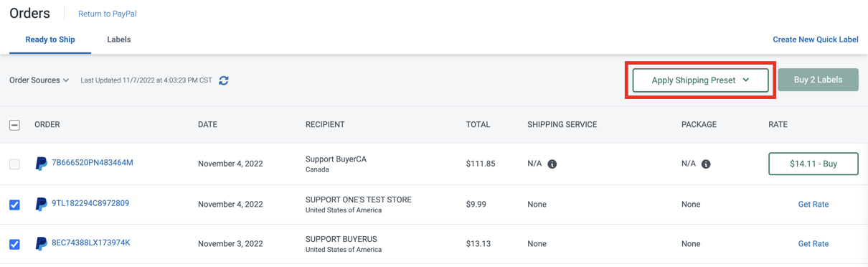Select the Ready to Ship tab

[50, 39]
